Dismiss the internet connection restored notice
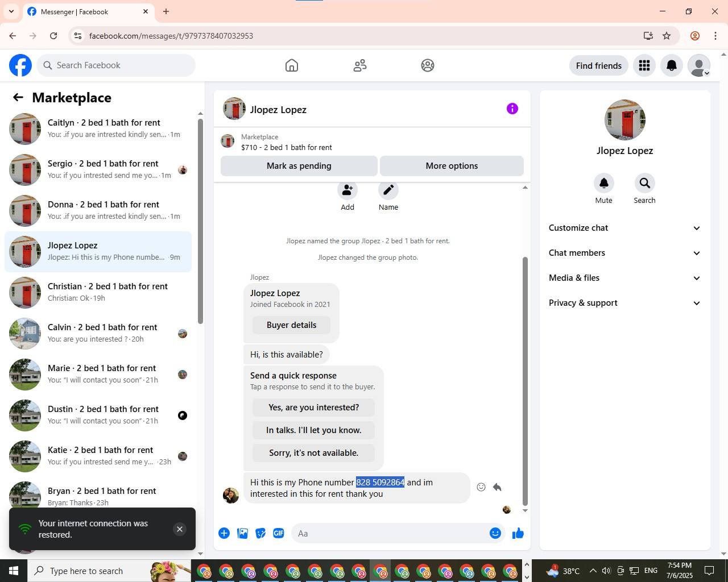728x582 pixels. click(x=180, y=529)
